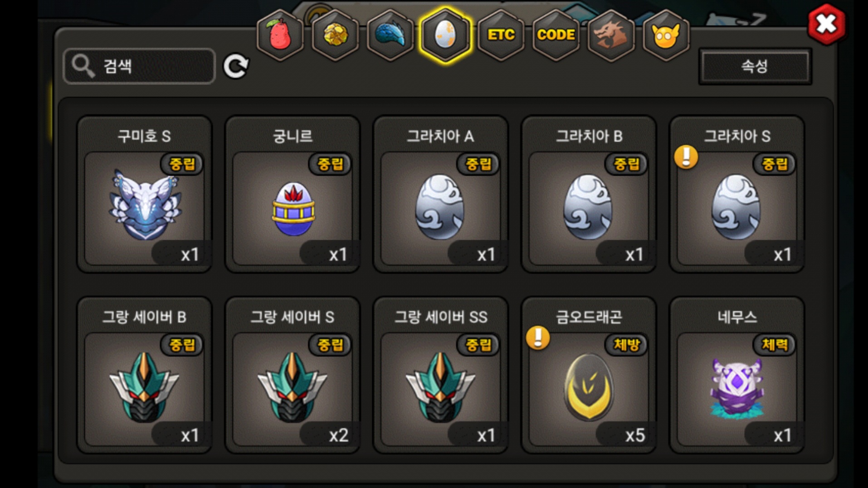868x488 pixels.
Task: Click the alert badge on 금오드래곤
Action: coord(538,338)
